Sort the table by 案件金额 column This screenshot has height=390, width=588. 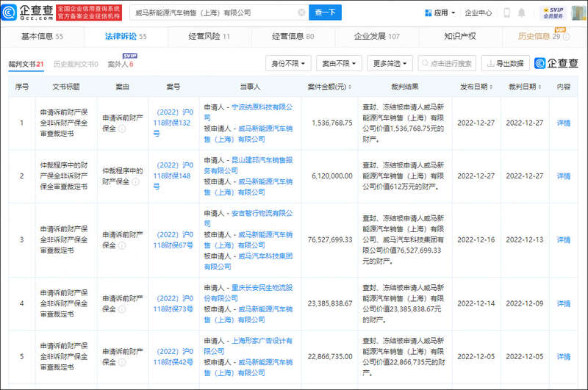351,87
